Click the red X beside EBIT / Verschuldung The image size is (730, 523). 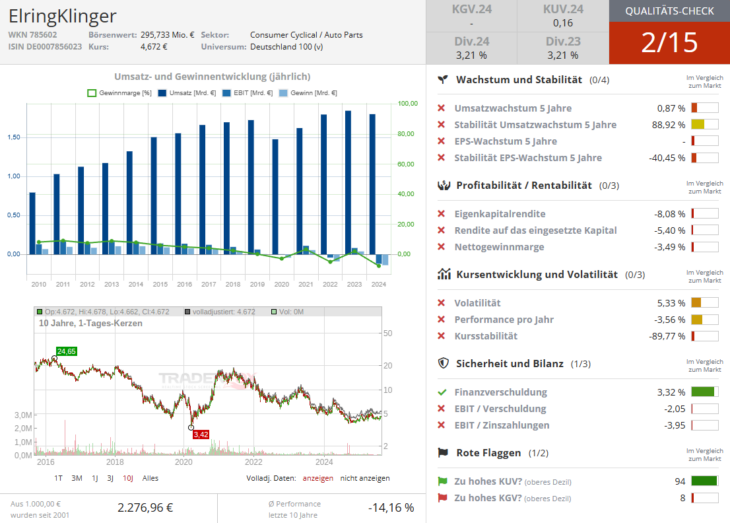(441, 408)
